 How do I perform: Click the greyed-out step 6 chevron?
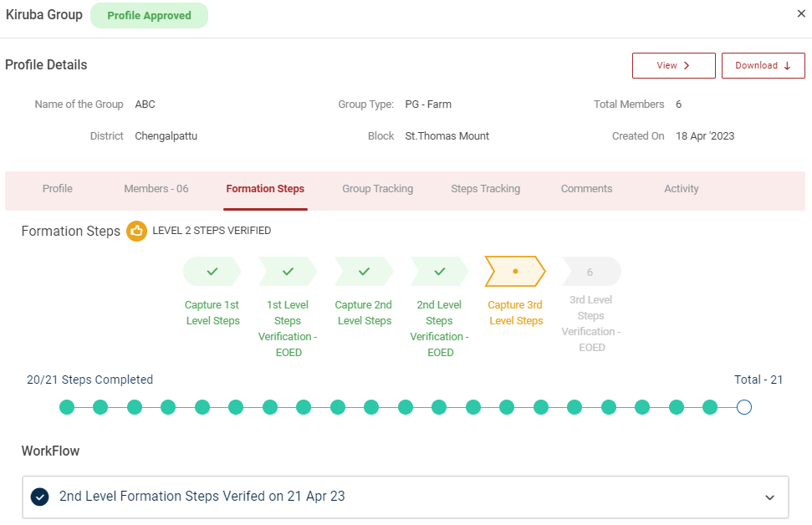point(590,272)
